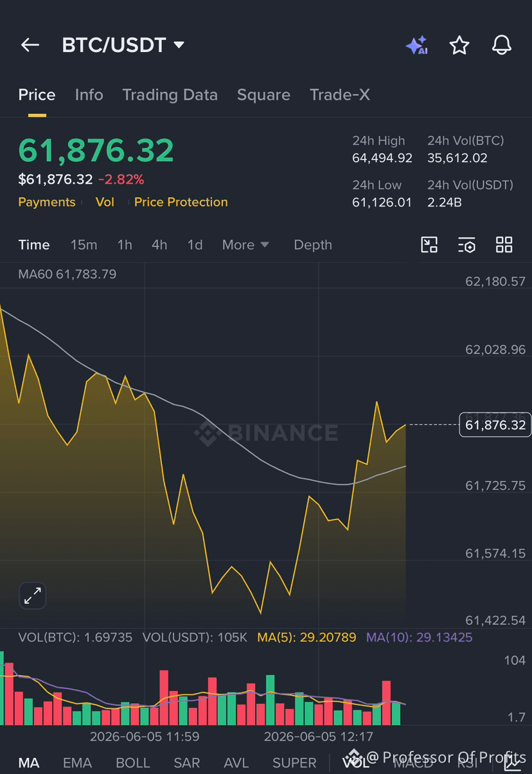Open the AI sparkle assistant icon

point(416,45)
